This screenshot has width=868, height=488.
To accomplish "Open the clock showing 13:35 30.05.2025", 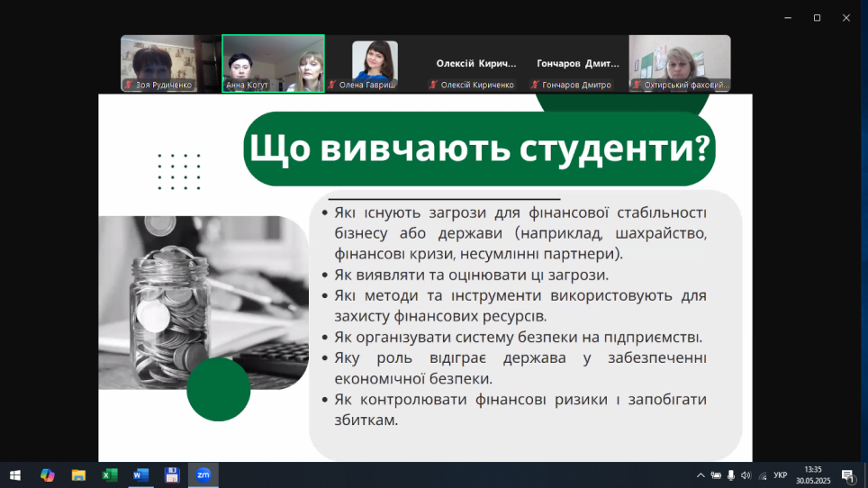I will (813, 474).
